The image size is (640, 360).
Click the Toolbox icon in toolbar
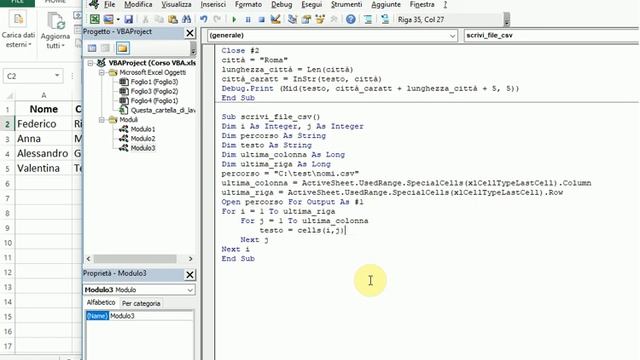pyautogui.click(x=334, y=19)
